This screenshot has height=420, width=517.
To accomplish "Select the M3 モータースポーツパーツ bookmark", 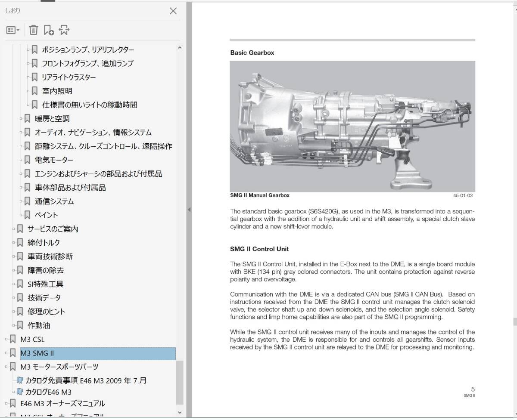I will 59,367.
